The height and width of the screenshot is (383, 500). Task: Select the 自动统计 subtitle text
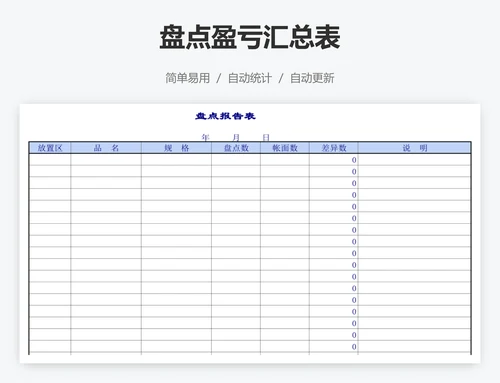click(250, 78)
